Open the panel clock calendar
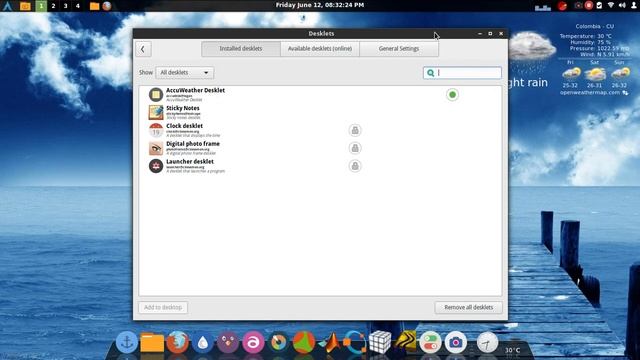This screenshot has height=360, width=640. 320,5
